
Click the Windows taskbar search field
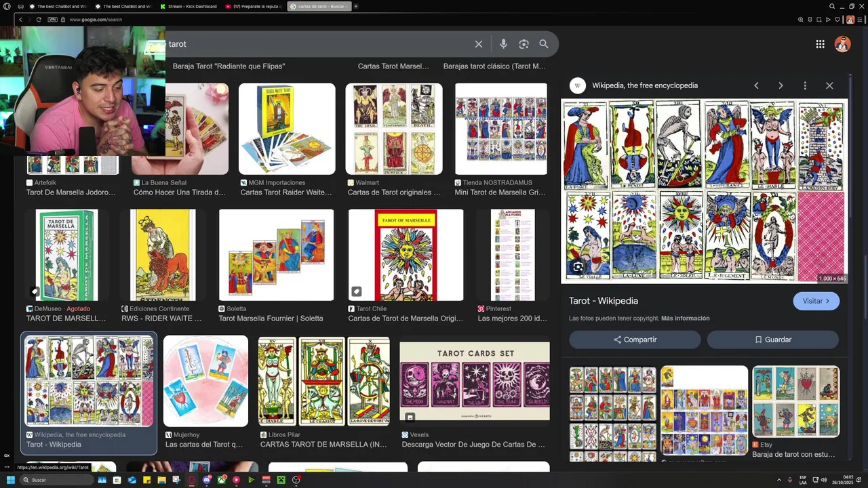(x=56, y=480)
